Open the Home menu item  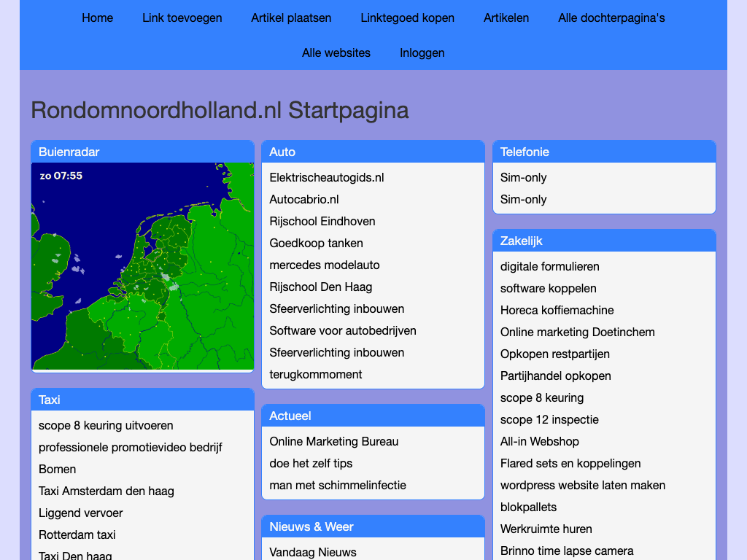pyautogui.click(x=97, y=17)
